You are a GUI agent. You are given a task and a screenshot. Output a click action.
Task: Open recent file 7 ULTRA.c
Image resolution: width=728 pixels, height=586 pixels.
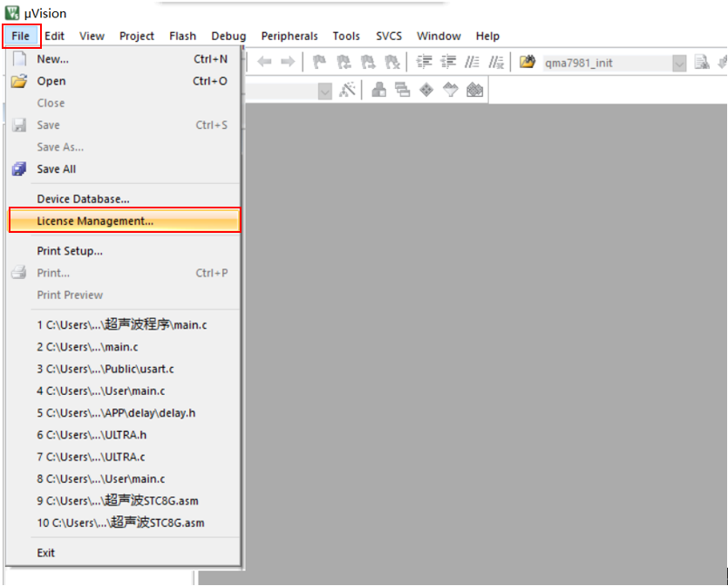click(124, 457)
